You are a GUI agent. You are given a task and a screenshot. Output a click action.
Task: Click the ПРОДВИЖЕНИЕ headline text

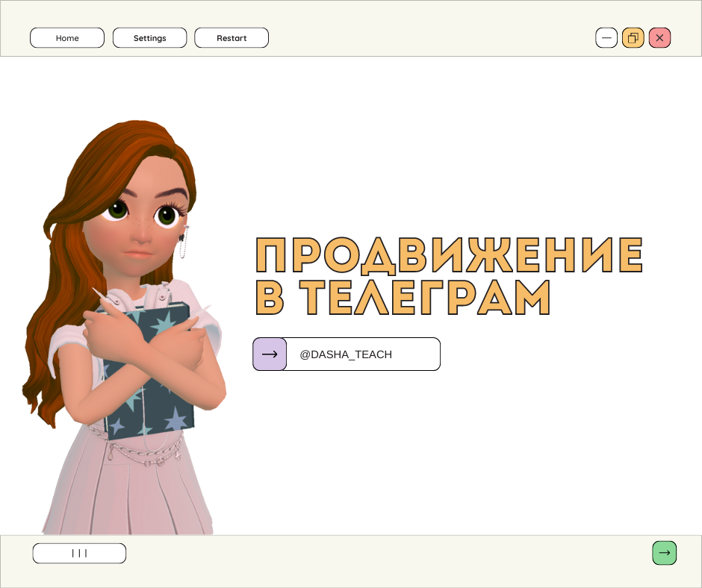[450, 255]
